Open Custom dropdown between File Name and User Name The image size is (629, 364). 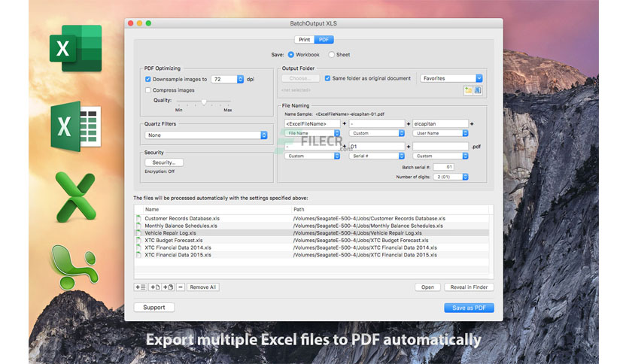(377, 133)
